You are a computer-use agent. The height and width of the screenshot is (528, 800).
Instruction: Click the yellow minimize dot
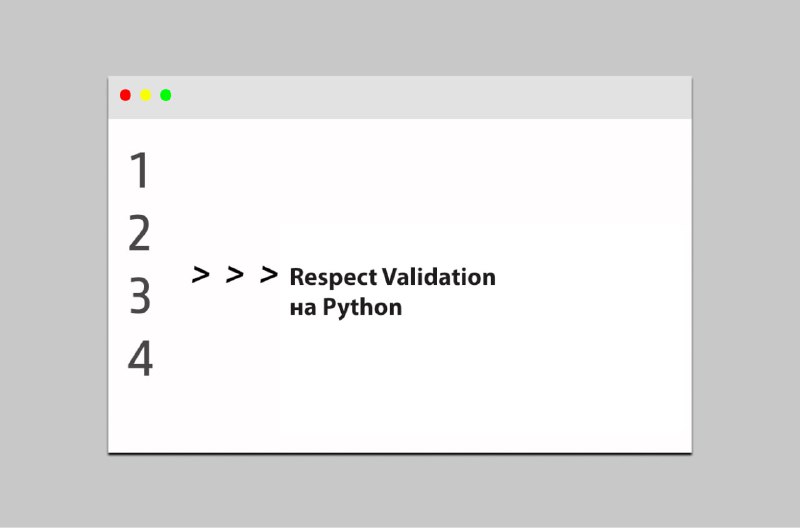(145, 95)
